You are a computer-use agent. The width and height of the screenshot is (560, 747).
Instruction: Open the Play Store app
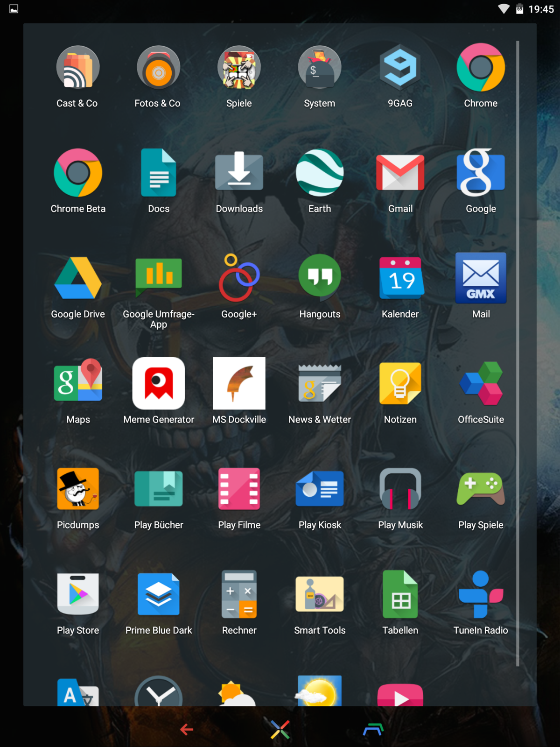(x=78, y=594)
